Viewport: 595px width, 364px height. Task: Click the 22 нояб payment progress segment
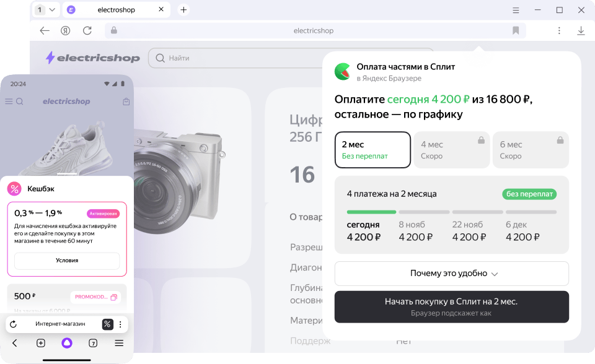click(477, 212)
